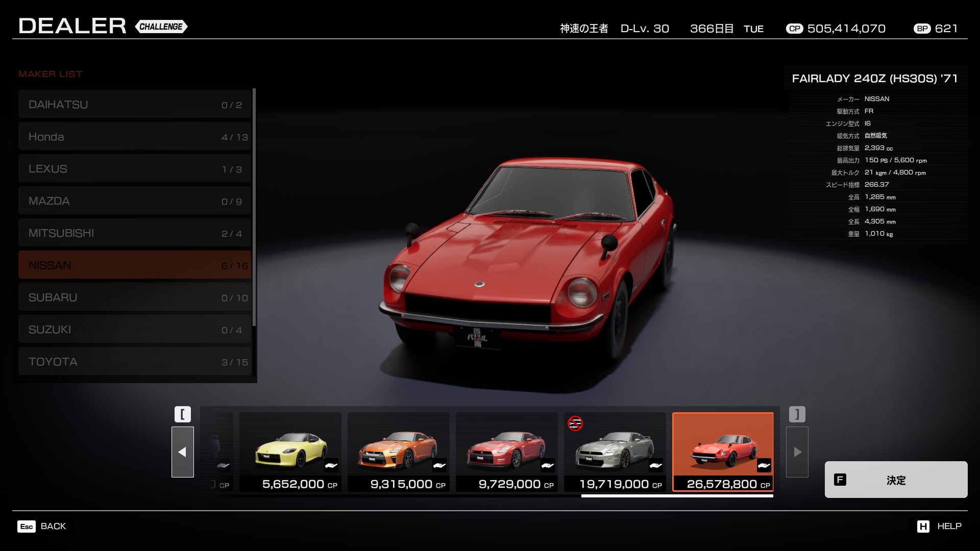Choose SUBARU from the maker list
The image size is (980, 551).
pyautogui.click(x=135, y=297)
